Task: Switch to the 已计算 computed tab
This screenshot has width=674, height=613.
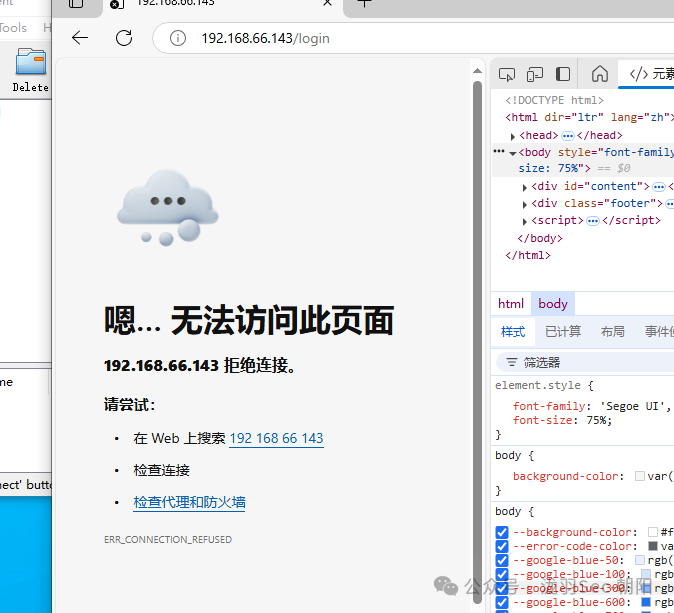Action: (563, 331)
